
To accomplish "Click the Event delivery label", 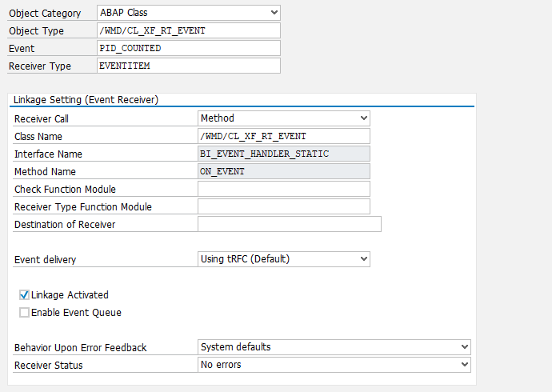I will 45,260.
